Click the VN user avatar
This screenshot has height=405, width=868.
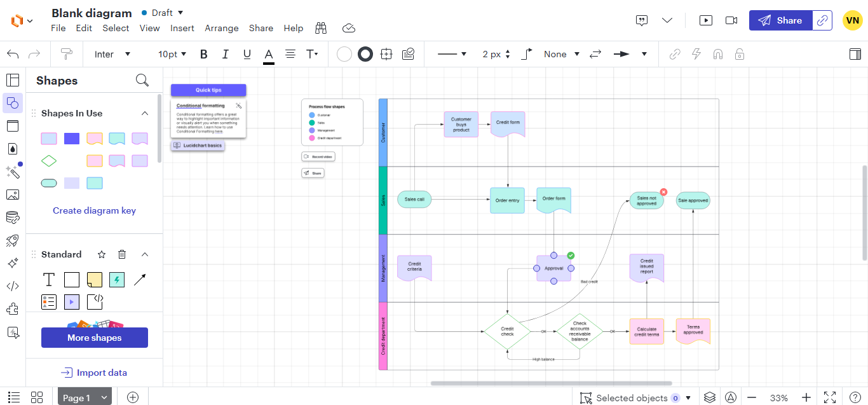852,20
